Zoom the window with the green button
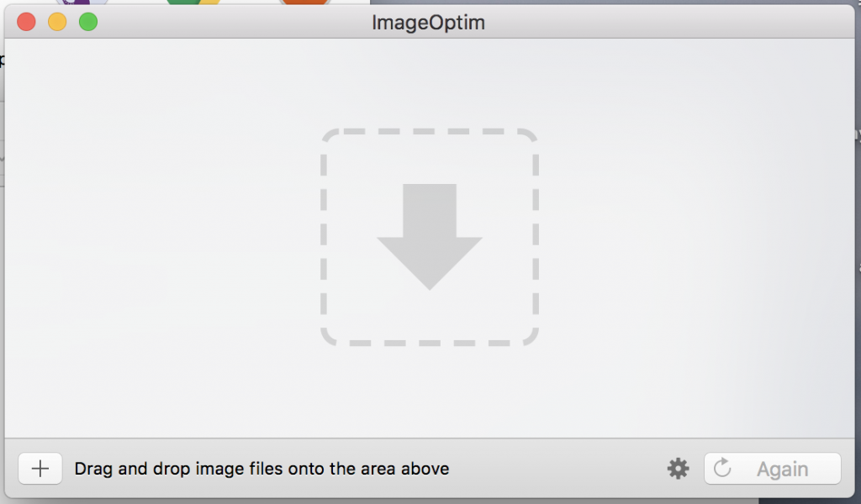Viewport: 861px width, 504px height. 87,22
